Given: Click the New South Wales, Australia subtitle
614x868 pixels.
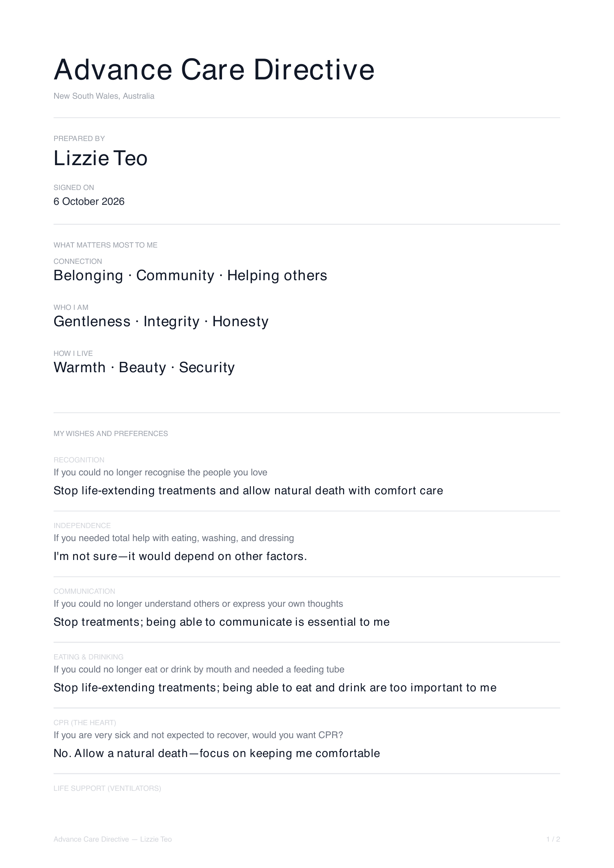Looking at the screenshot, I should point(104,96).
